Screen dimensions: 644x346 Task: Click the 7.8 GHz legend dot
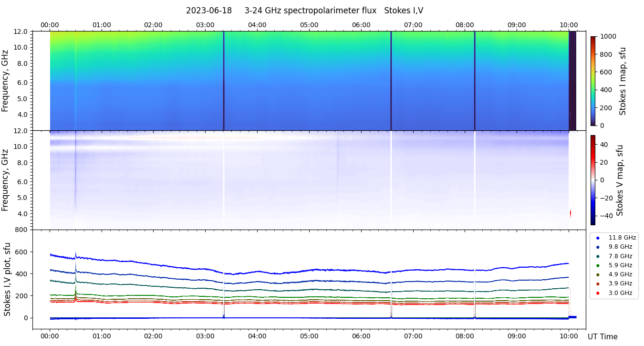[x=598, y=256]
